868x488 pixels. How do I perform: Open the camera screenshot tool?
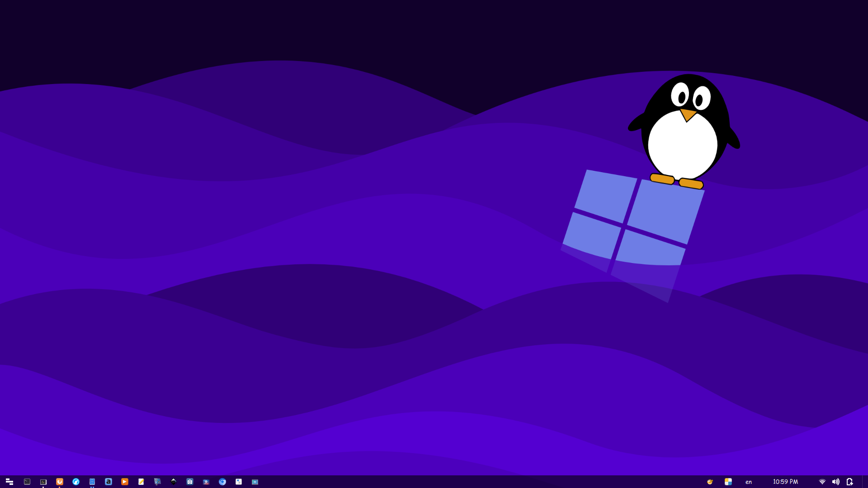(x=190, y=482)
